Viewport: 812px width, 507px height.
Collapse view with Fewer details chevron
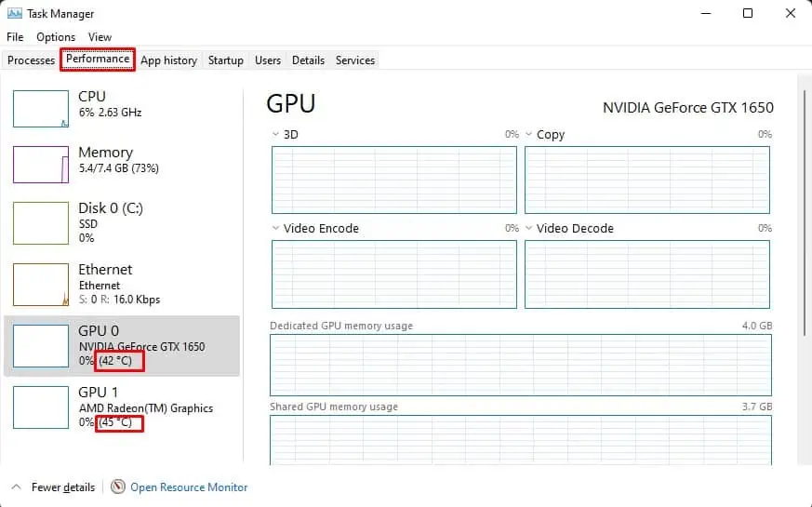tap(17, 487)
